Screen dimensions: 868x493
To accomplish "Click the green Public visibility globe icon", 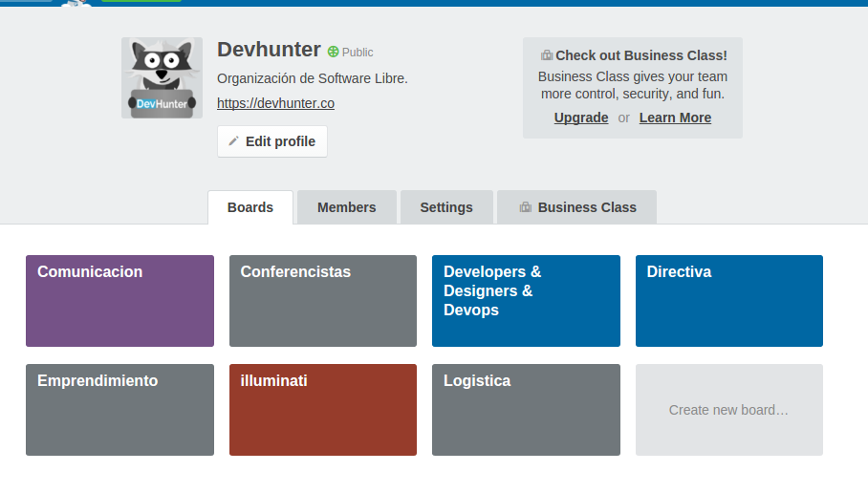I will pyautogui.click(x=333, y=52).
